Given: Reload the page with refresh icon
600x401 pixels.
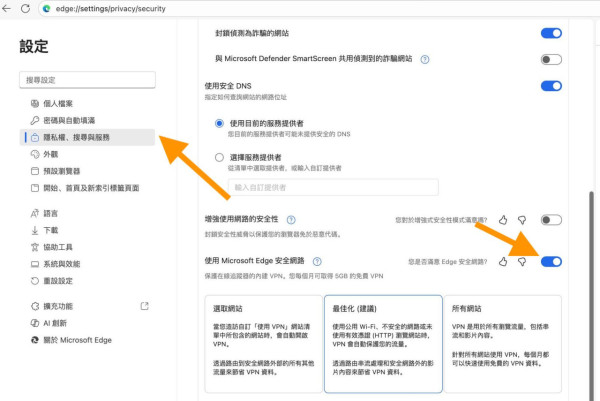Looking at the screenshot, I should click(25, 8).
